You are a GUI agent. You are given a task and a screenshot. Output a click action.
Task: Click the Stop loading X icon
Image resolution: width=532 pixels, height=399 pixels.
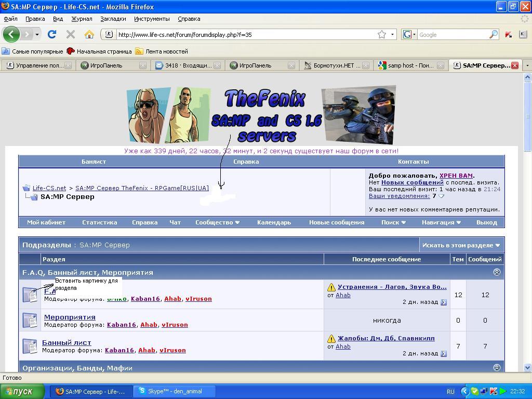click(x=71, y=34)
